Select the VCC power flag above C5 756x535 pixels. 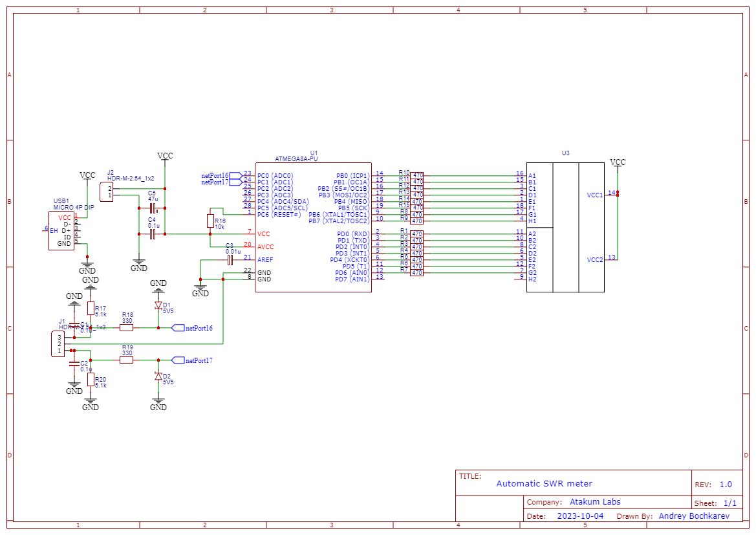(165, 157)
